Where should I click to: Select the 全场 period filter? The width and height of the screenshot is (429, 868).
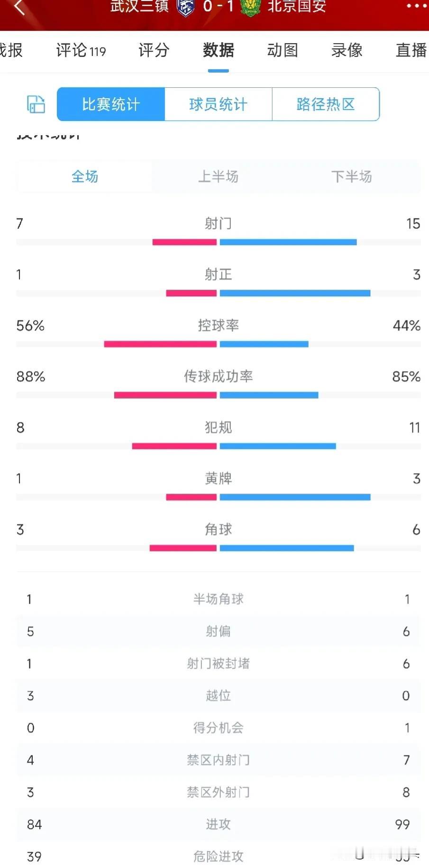coord(84,176)
